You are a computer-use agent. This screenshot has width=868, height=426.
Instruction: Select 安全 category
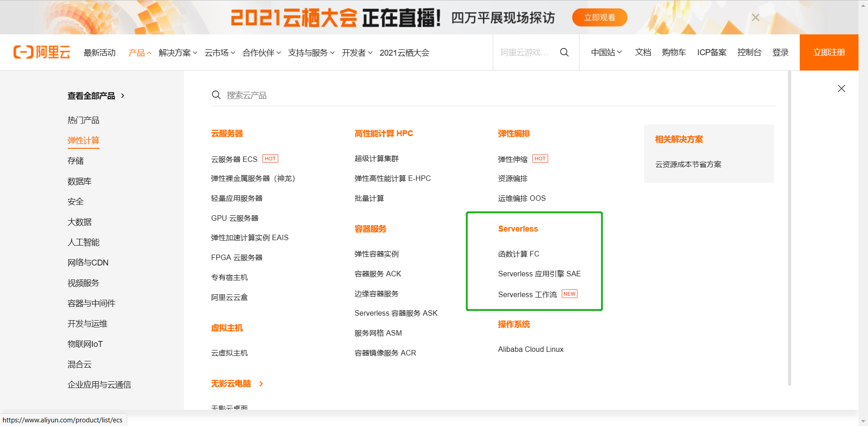(x=75, y=202)
